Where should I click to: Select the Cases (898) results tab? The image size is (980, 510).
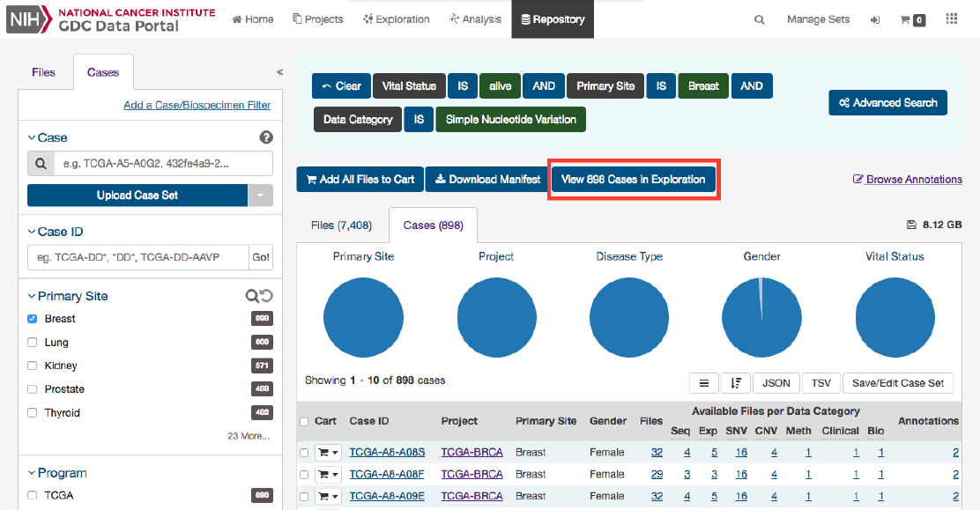pos(433,225)
